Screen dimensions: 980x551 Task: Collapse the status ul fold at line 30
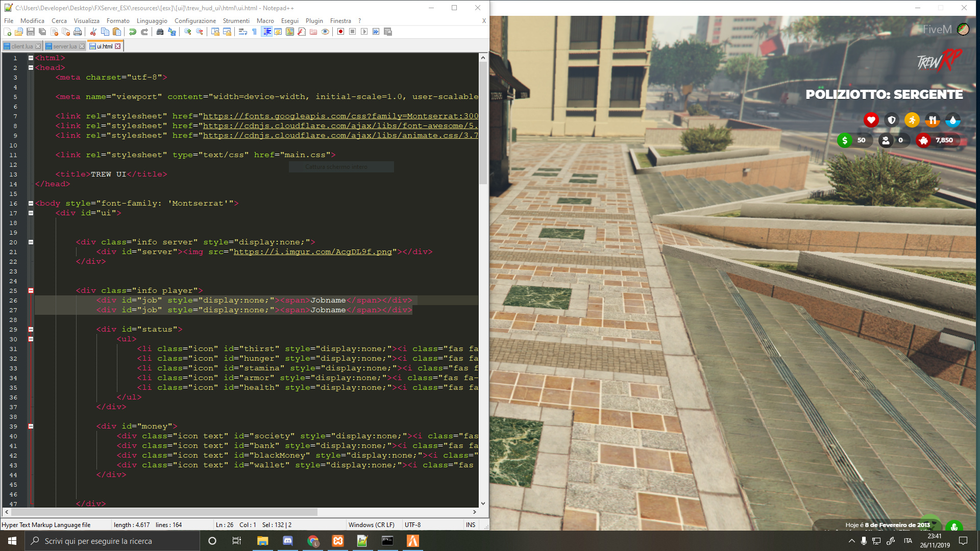(31, 339)
